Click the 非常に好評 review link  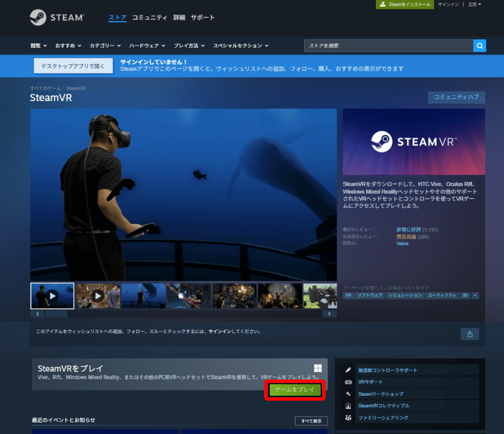[x=409, y=230]
